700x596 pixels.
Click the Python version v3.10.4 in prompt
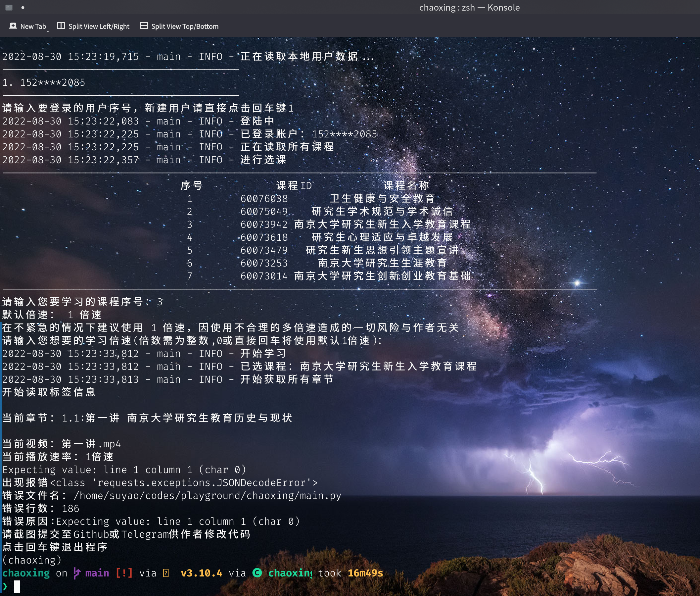[202, 573]
